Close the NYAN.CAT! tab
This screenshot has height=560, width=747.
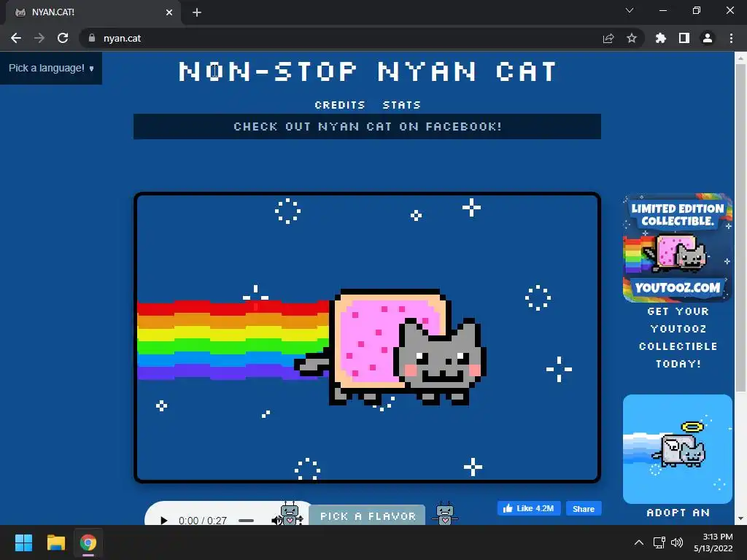pos(169,12)
